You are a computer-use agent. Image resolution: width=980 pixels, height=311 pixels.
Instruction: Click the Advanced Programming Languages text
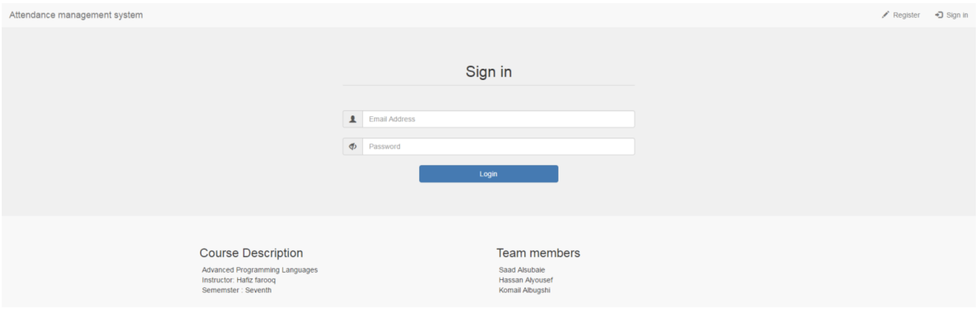coord(260,269)
